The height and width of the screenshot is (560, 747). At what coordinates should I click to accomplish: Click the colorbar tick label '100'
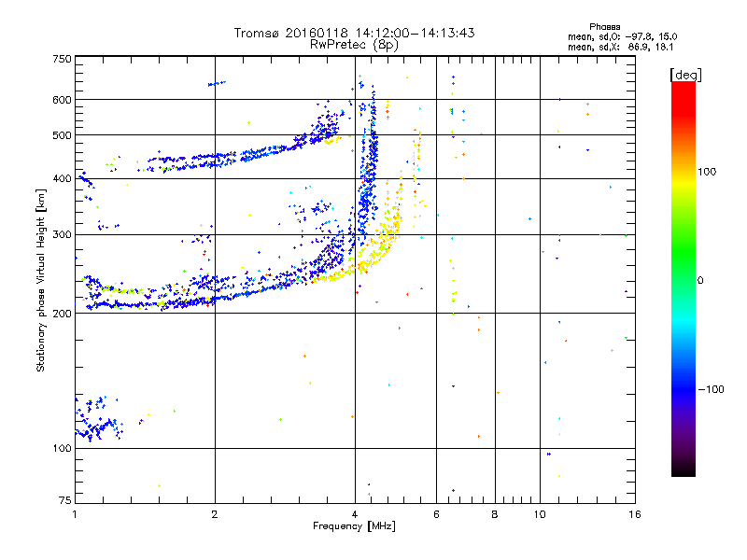point(707,172)
